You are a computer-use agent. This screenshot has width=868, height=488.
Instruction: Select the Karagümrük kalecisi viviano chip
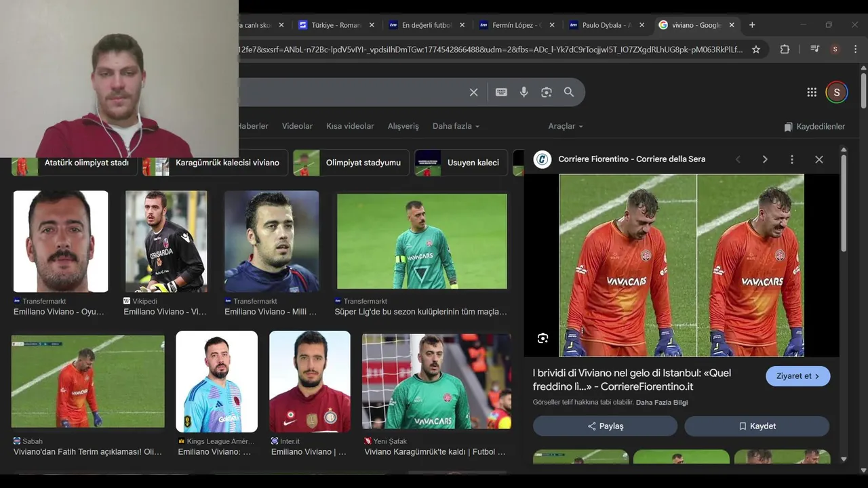pyautogui.click(x=215, y=163)
